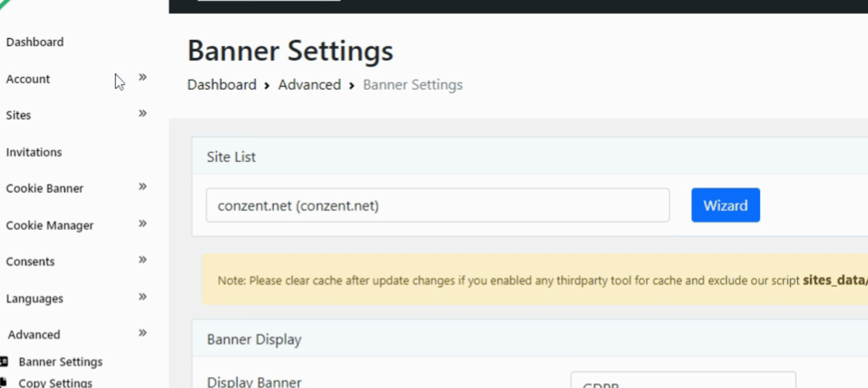
Task: Open the conzent.net site list dropdown
Action: point(438,205)
